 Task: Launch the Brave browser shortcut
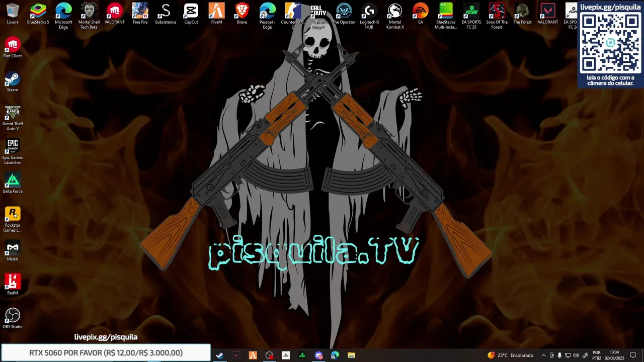(x=242, y=14)
